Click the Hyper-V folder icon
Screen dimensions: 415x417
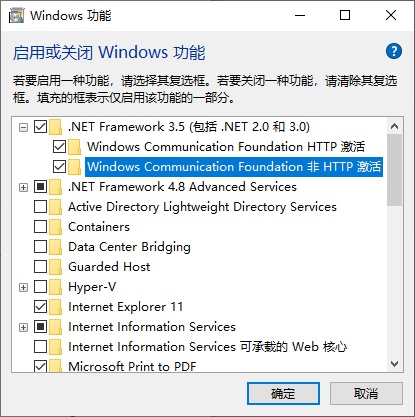55,287
